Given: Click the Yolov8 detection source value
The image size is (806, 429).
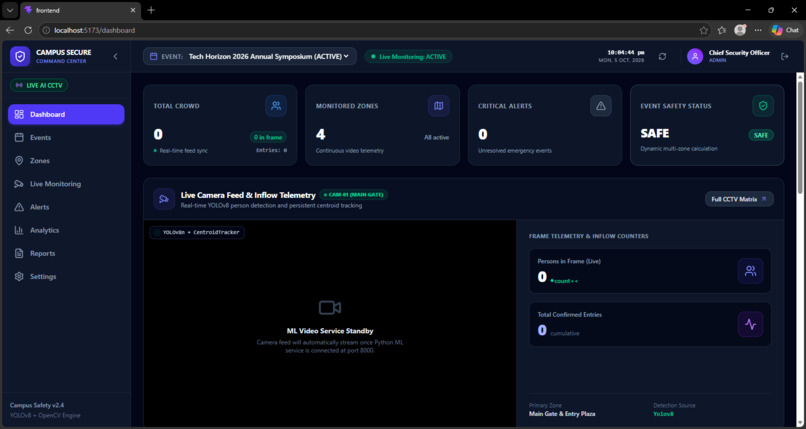Looking at the screenshot, I should [663, 414].
